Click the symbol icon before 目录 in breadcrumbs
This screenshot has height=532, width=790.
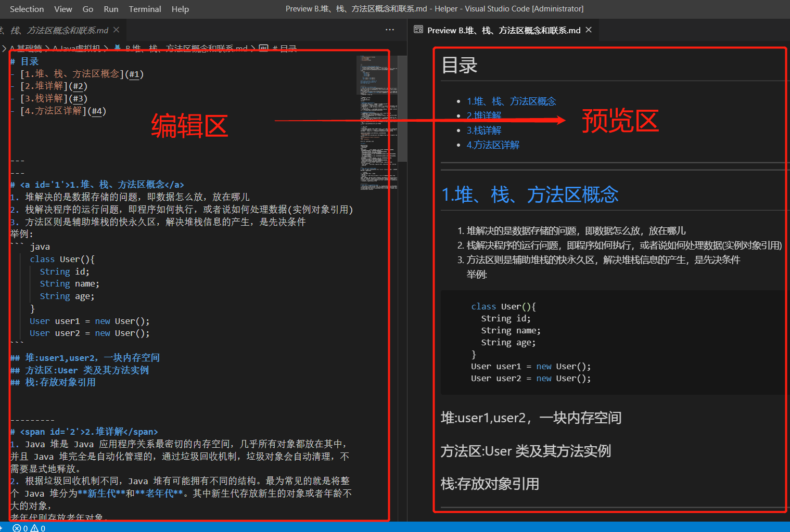click(x=264, y=48)
